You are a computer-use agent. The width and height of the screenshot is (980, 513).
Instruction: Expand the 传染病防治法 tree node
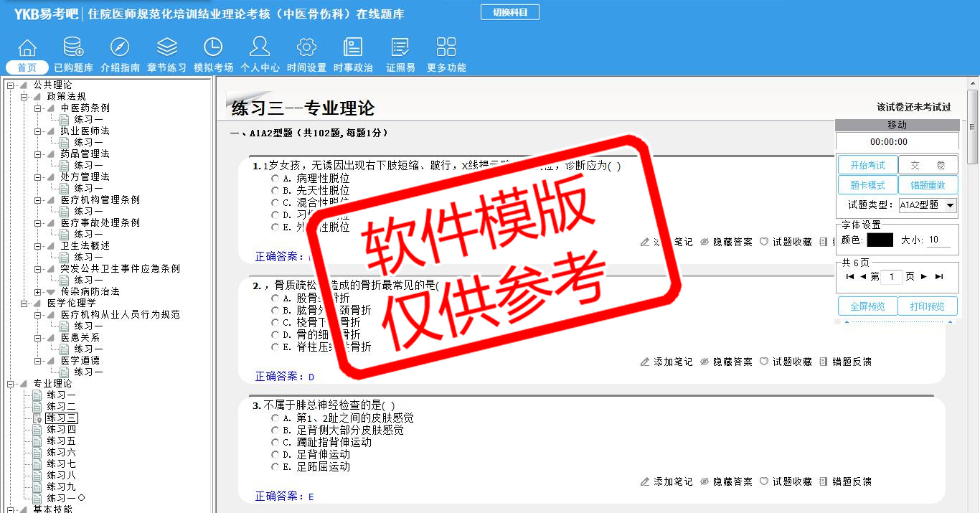pos(38,292)
